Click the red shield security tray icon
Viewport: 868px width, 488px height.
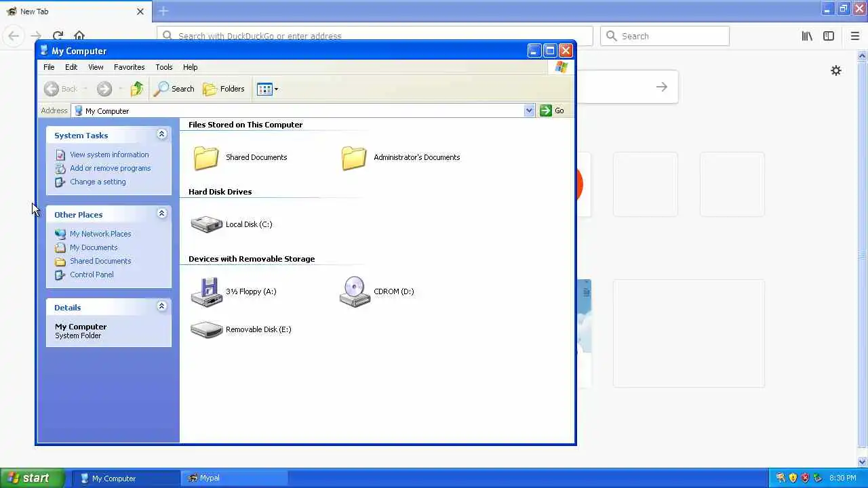click(x=806, y=478)
